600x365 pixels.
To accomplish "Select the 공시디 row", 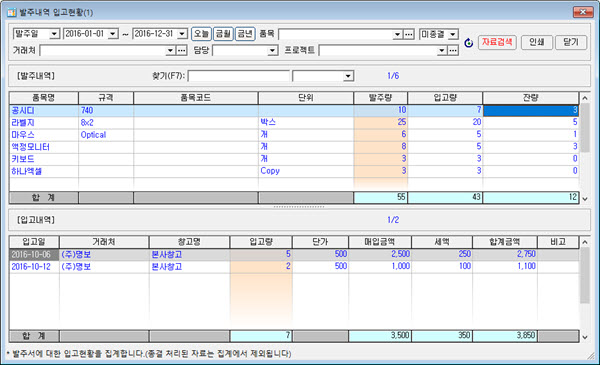I will click(x=294, y=111).
